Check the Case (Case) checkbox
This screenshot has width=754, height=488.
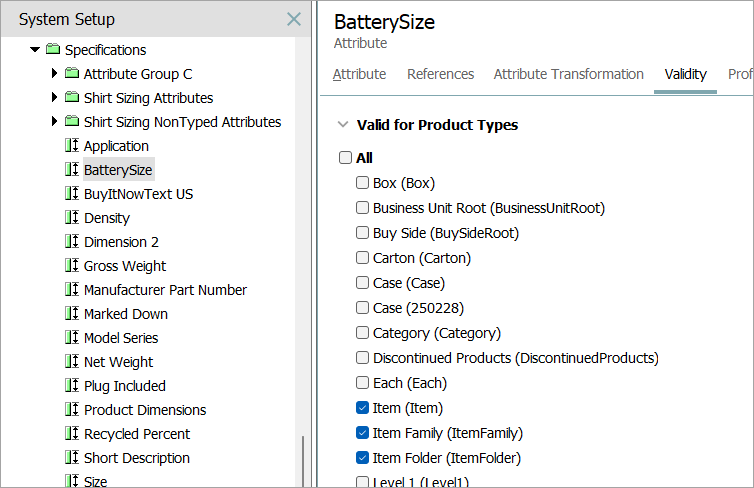[362, 283]
